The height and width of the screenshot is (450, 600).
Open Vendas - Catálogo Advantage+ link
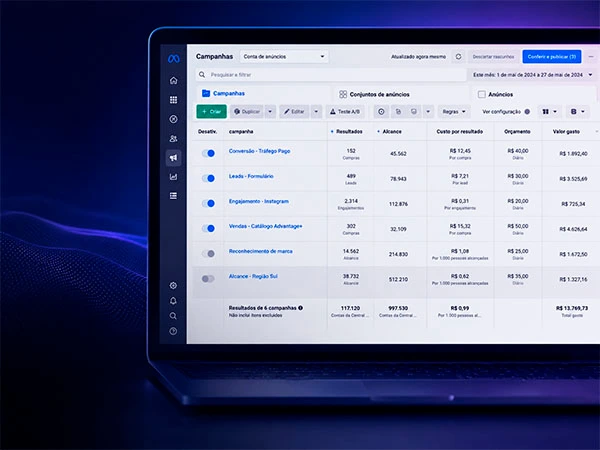(x=266, y=226)
